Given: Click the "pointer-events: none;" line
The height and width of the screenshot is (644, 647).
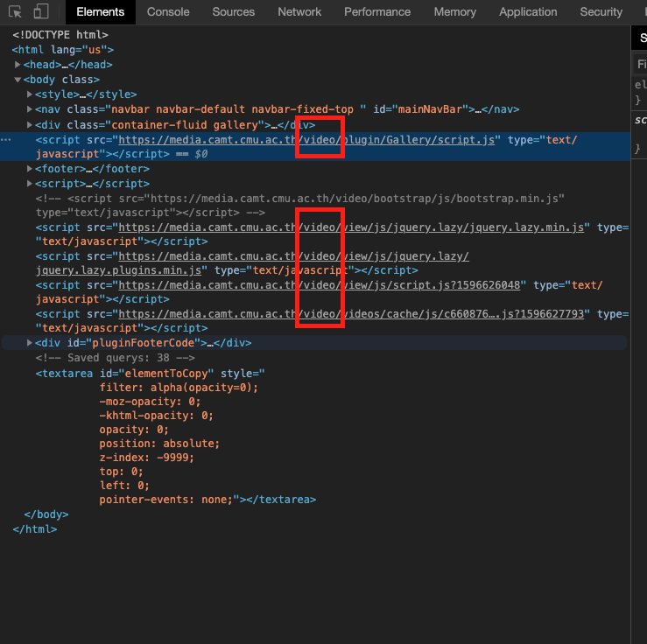Looking at the screenshot, I should coord(166,500).
